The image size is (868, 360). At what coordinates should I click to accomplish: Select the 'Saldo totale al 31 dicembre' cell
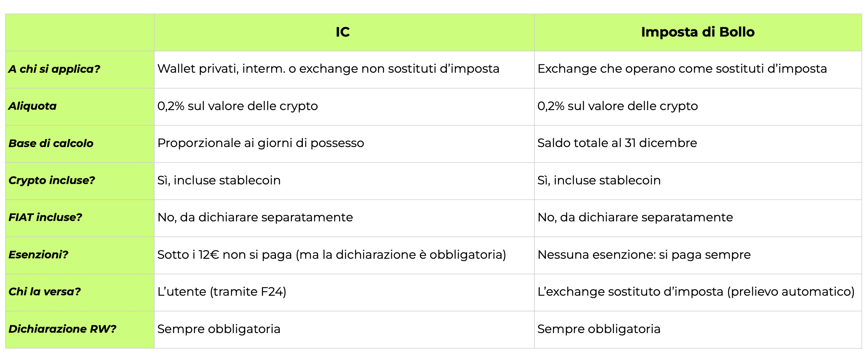point(617,143)
